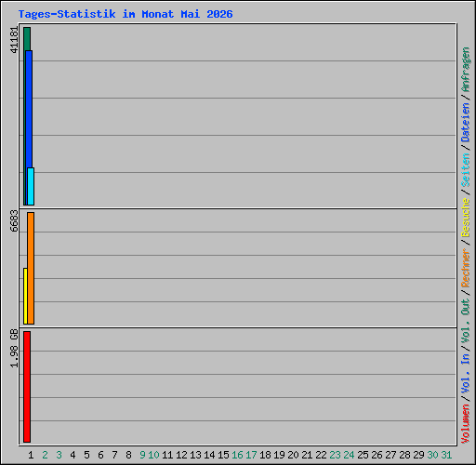Click the orange Rechner bar for day 1

coord(31,268)
